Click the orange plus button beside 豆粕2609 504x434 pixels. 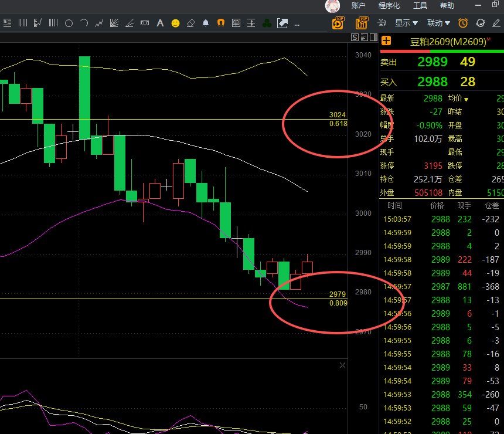point(386,41)
